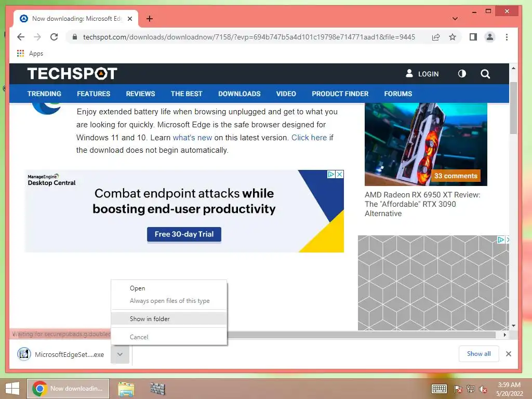Click the page vertical scrollbar thumb
The image size is (532, 399).
click(x=513, y=108)
